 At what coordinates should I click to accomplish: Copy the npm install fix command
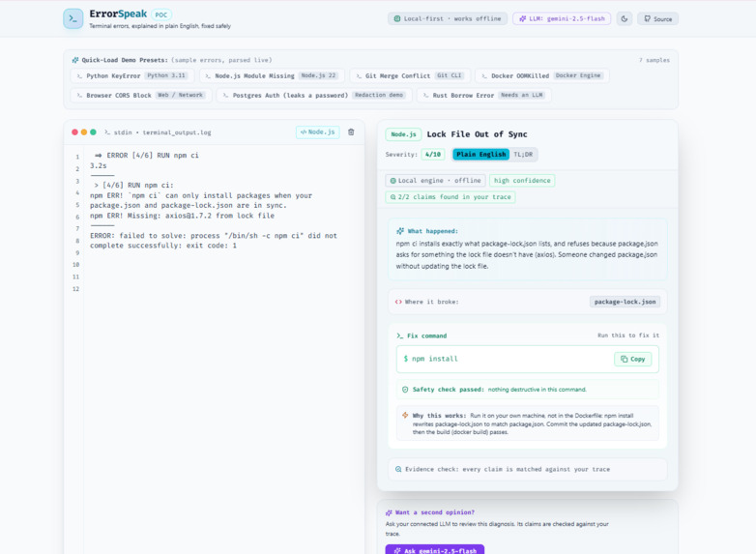632,360
